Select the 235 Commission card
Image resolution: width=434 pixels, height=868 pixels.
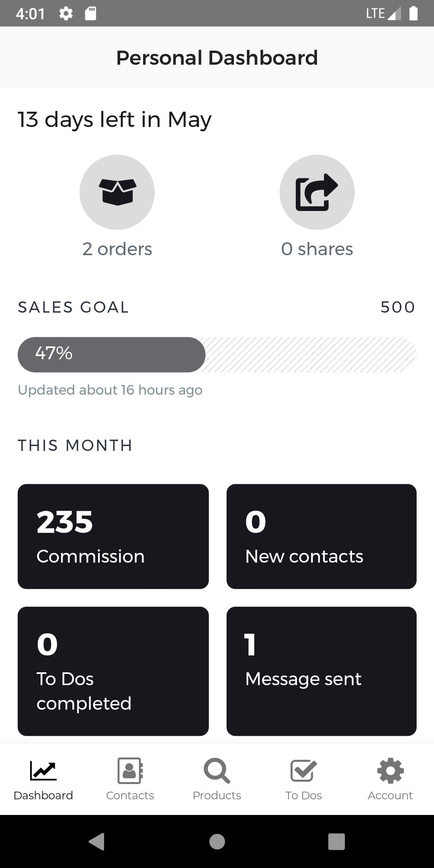click(x=113, y=536)
